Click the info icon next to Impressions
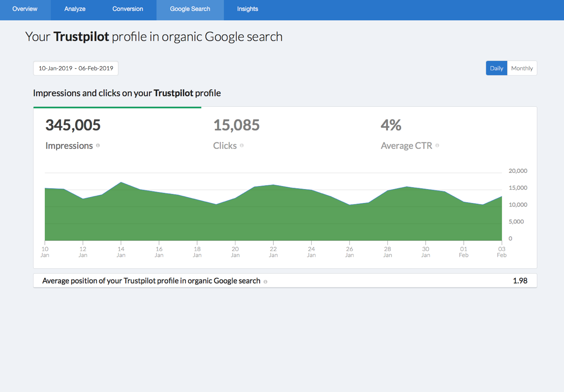This screenshot has width=564, height=392. coord(98,146)
